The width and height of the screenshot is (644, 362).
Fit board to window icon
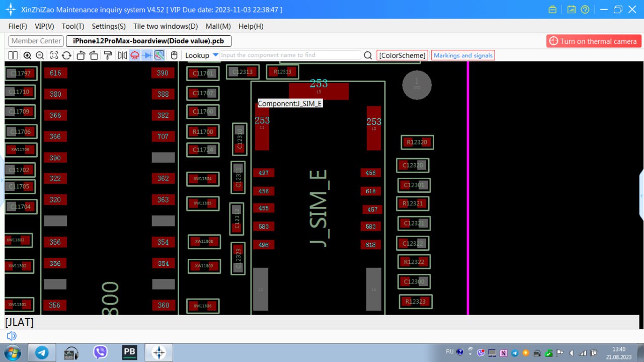[x=54, y=55]
